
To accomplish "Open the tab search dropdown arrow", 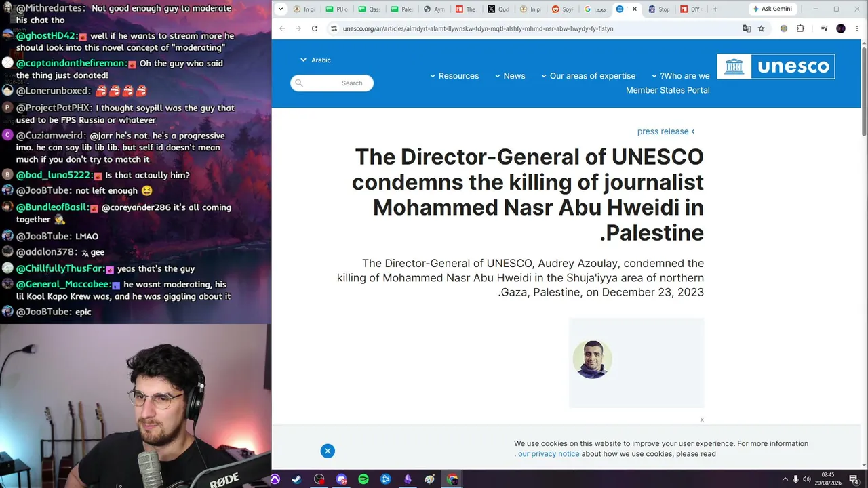I will click(281, 9).
